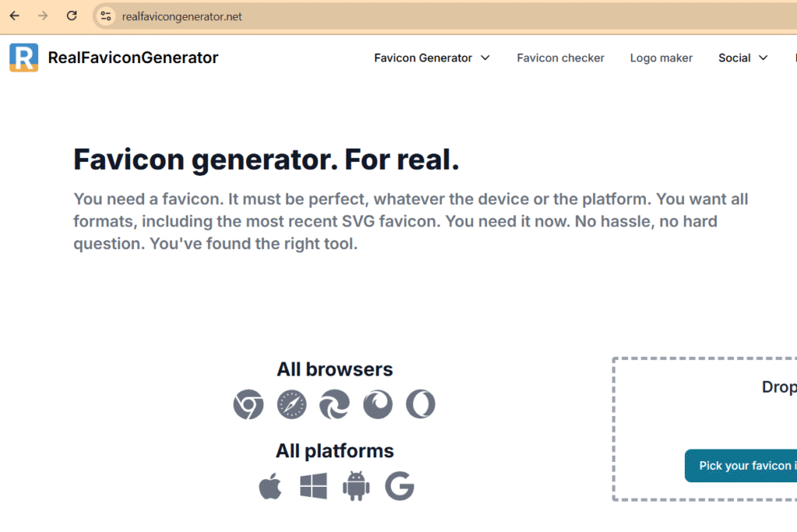
Task: Open the Favicon checker page
Action: click(560, 58)
